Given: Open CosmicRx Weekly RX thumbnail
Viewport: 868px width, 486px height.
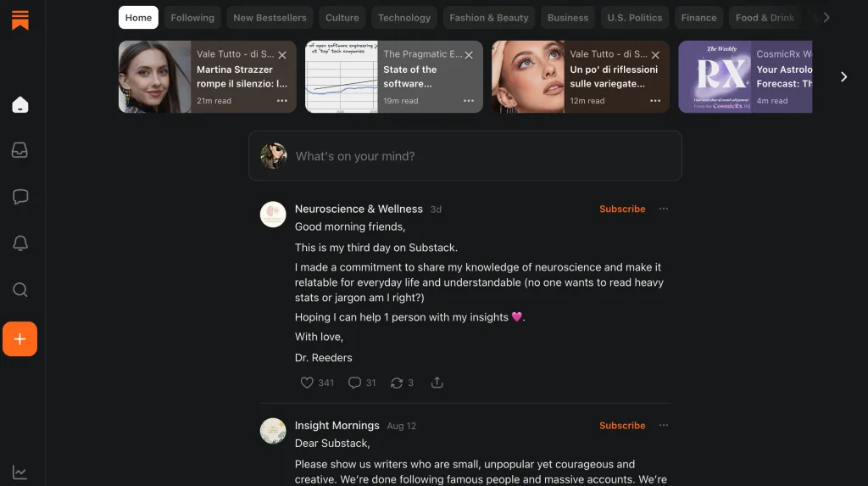Looking at the screenshot, I should point(715,77).
